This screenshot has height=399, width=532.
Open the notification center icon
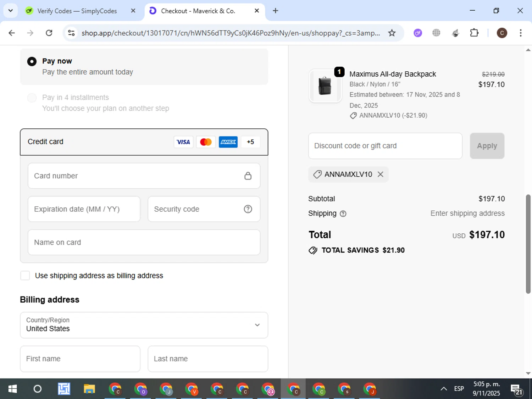[x=517, y=389]
